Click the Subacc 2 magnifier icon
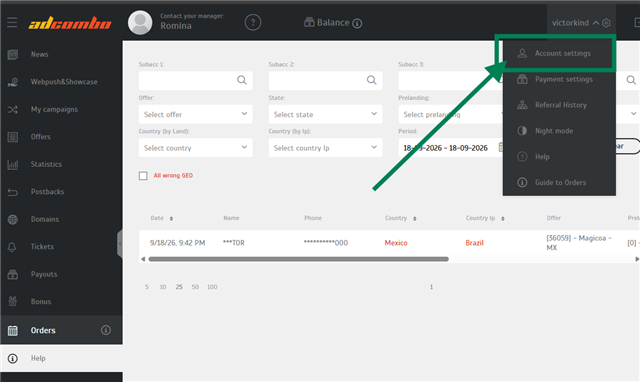Image resolution: width=640 pixels, height=382 pixels. [x=371, y=80]
